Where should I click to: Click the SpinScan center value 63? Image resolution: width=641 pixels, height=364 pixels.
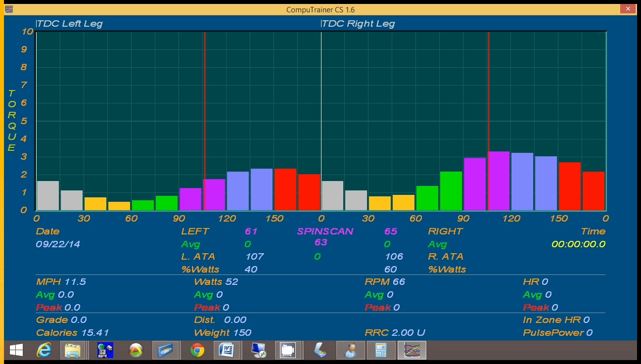pos(321,242)
